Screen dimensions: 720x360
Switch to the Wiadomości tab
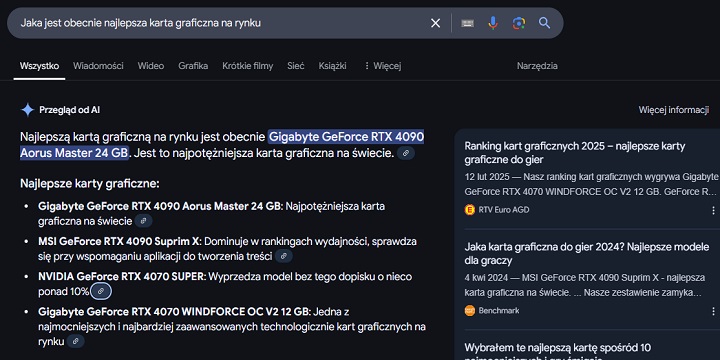98,66
